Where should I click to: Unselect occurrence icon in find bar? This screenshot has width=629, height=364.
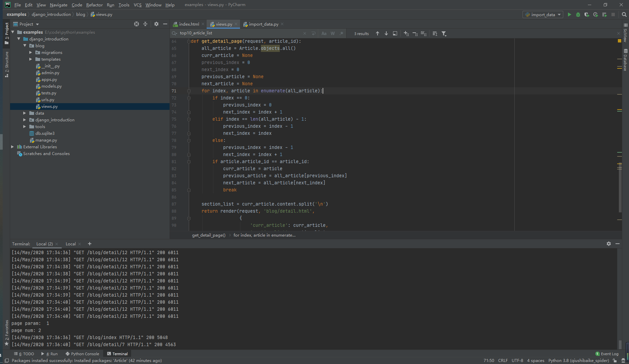pos(415,33)
